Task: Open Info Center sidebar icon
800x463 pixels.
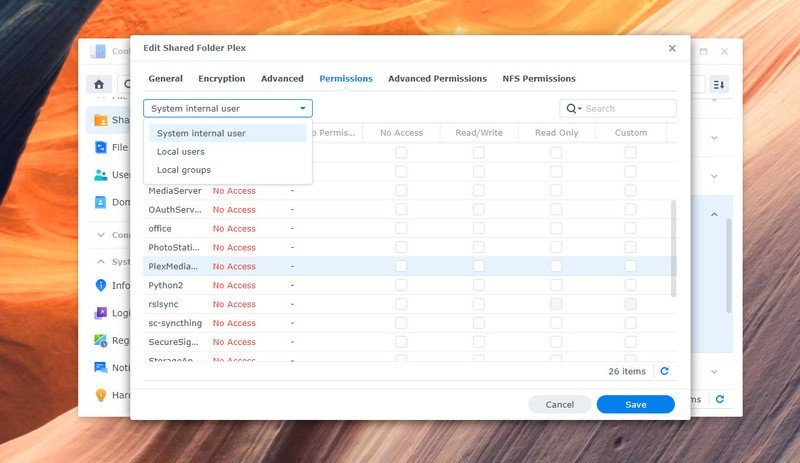Action: pos(101,285)
